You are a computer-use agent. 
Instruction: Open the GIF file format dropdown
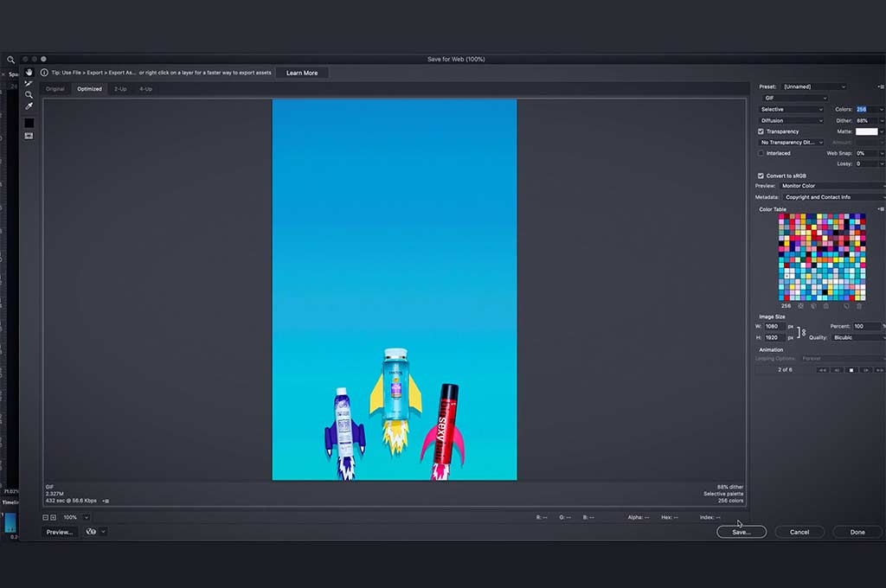795,99
